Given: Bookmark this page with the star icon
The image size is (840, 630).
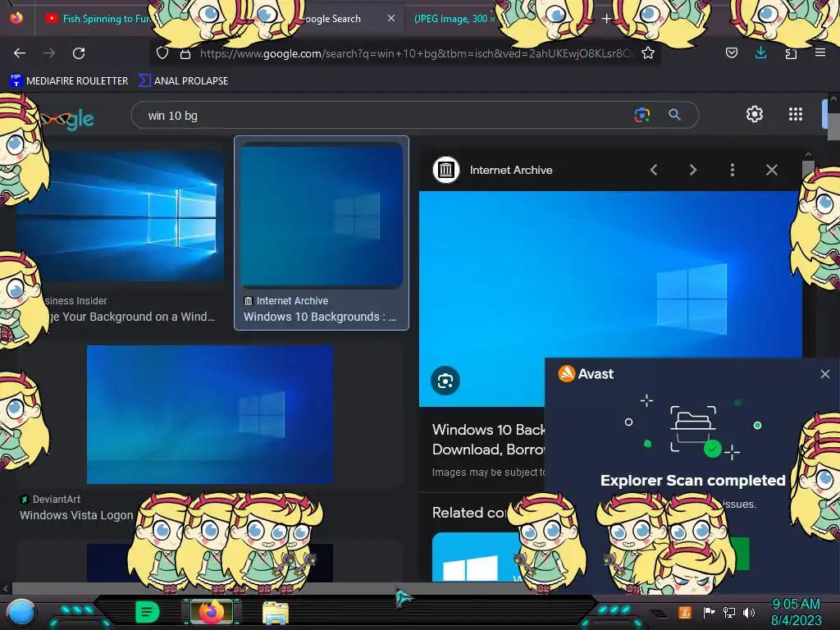Looking at the screenshot, I should (648, 53).
